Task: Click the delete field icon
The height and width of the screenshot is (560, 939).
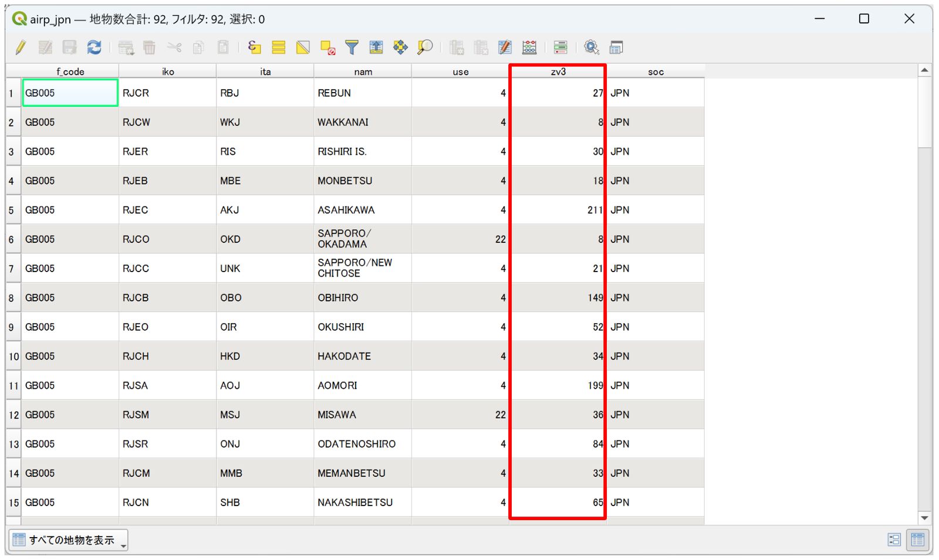Action: point(481,47)
